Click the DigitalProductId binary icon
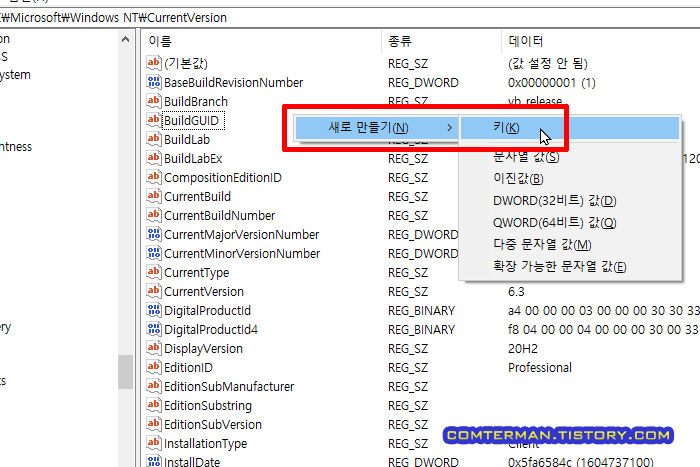 (154, 310)
